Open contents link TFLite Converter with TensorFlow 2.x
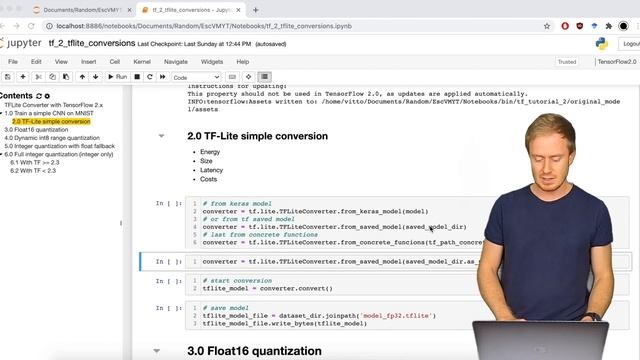The width and height of the screenshot is (640, 360). pyautogui.click(x=53, y=105)
